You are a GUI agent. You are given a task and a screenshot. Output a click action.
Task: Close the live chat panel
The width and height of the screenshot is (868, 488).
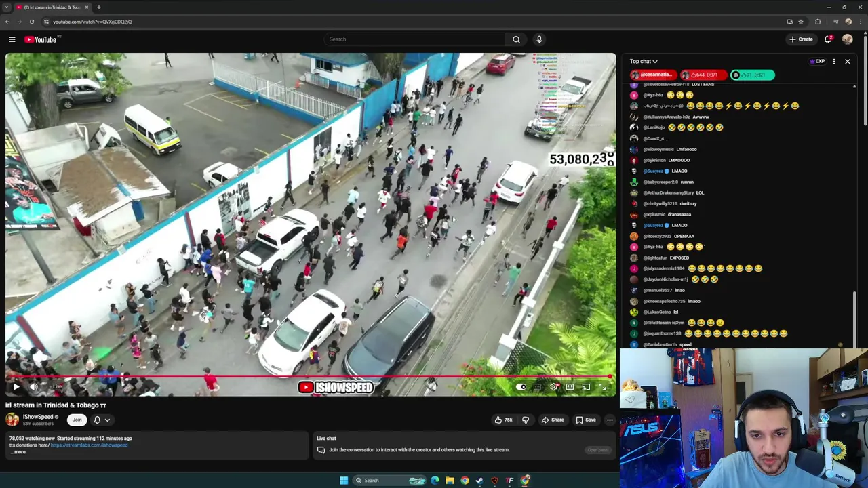click(847, 62)
